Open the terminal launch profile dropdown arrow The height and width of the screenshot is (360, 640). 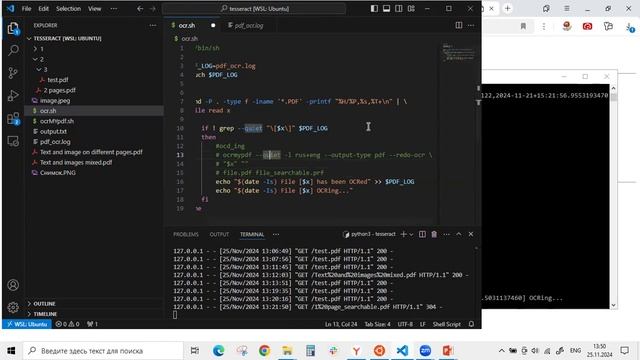[411, 234]
